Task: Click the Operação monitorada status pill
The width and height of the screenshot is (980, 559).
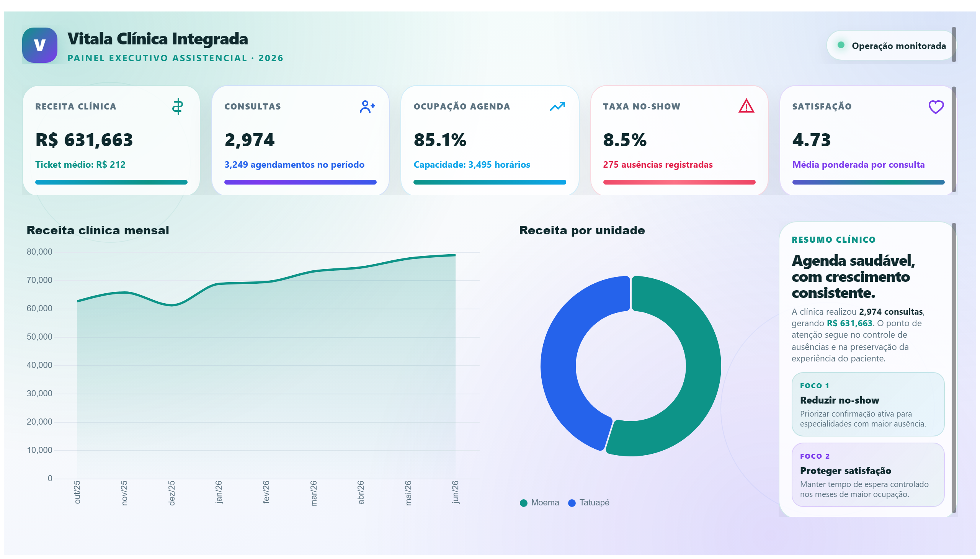Action: click(x=890, y=45)
